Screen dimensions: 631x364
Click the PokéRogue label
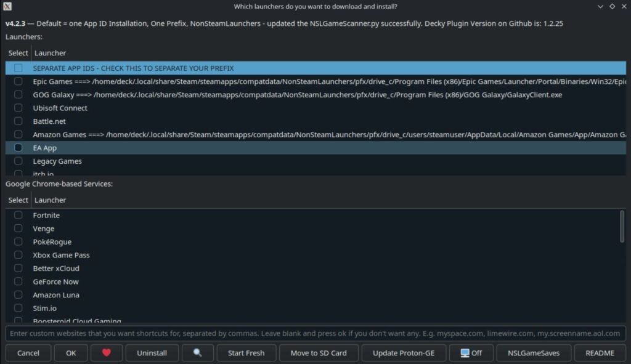point(52,241)
